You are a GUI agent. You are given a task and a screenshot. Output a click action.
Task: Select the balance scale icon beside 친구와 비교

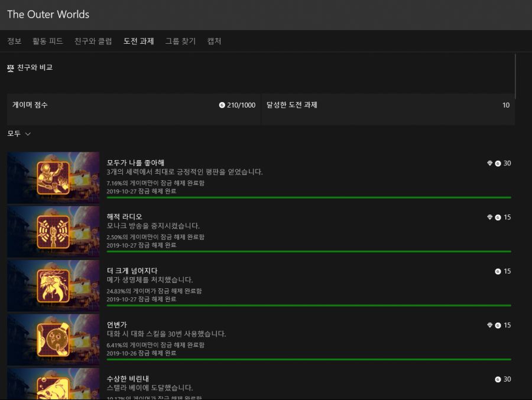point(10,67)
